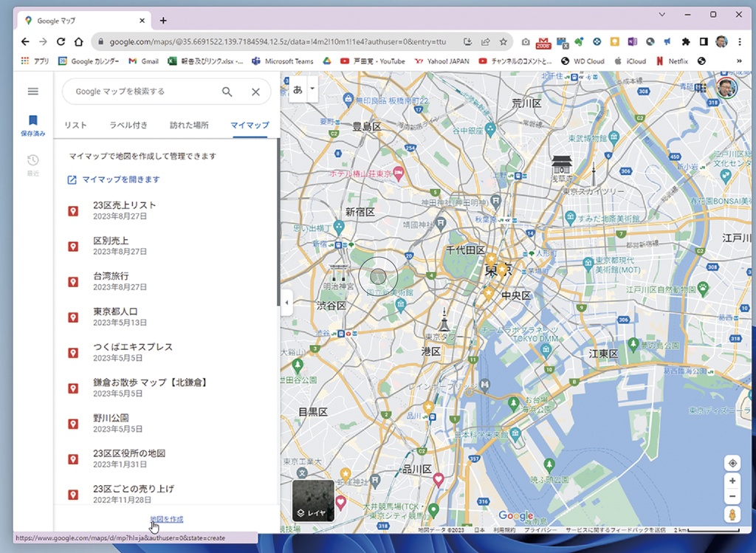Viewport: 756px width, 553px height.
Task: Open the レイヤ layers thumbnail
Action: (313, 501)
